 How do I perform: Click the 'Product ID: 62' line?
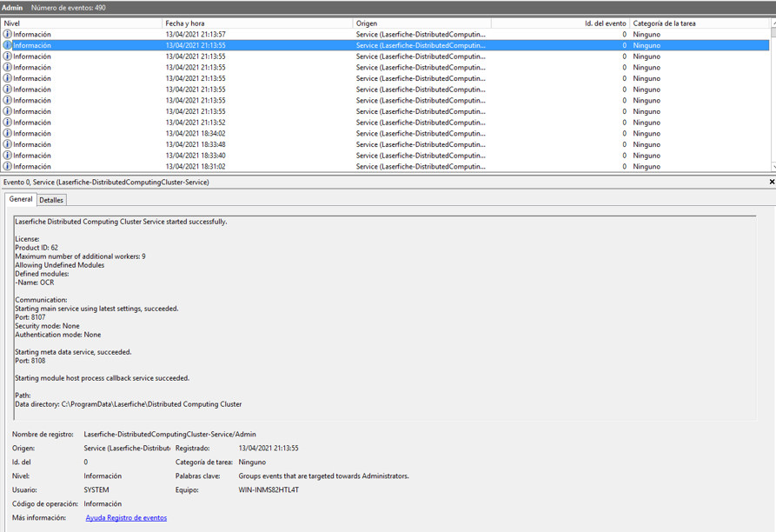(36, 248)
